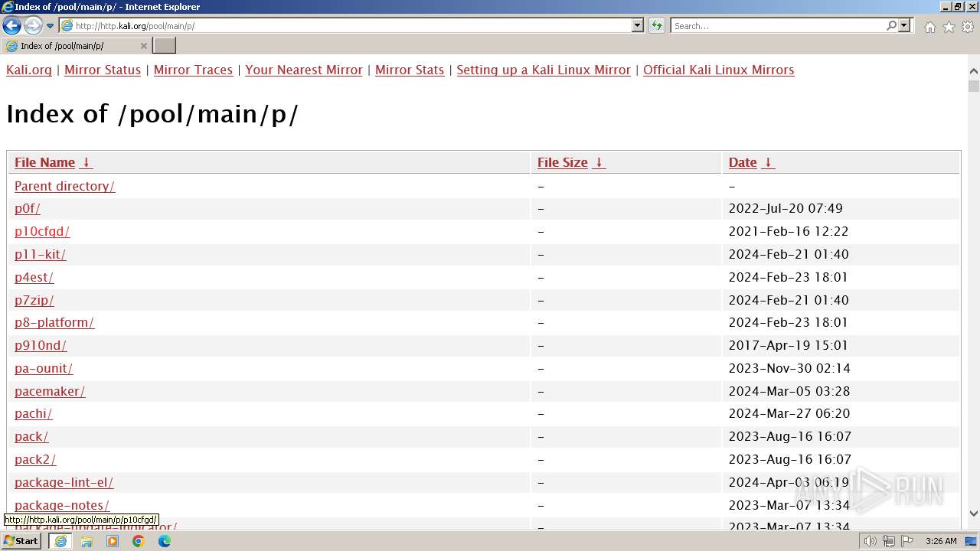Click the browser Back arrow button
980x551 pixels.
[11, 26]
